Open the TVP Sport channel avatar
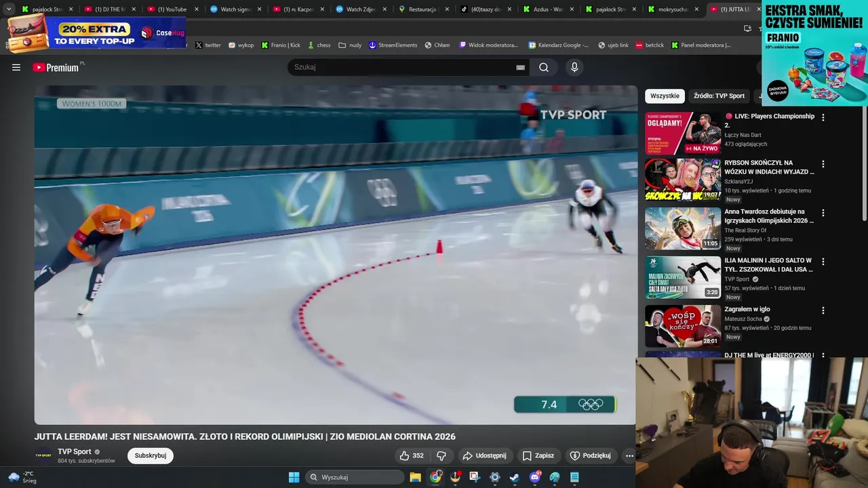The image size is (868, 488). (x=43, y=455)
